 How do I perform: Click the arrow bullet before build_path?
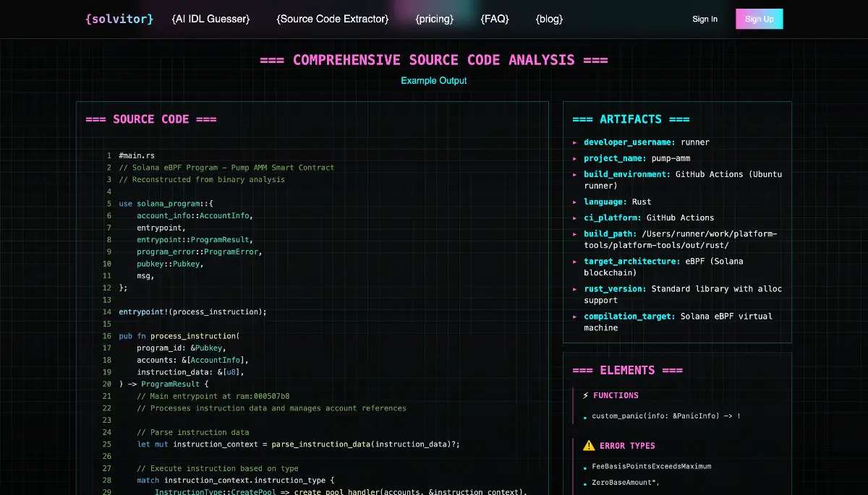coord(575,234)
